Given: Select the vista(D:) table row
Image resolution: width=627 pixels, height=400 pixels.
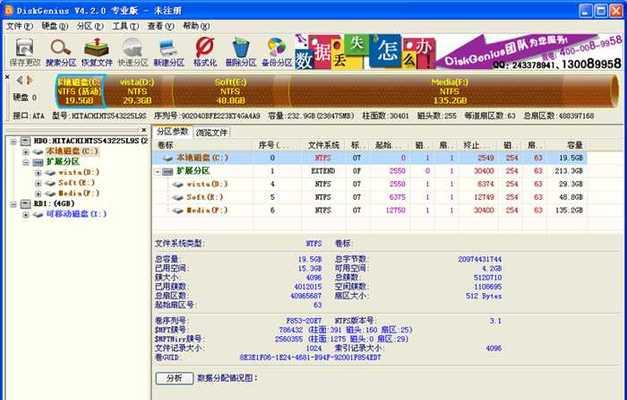Looking at the screenshot, I should [x=369, y=184].
